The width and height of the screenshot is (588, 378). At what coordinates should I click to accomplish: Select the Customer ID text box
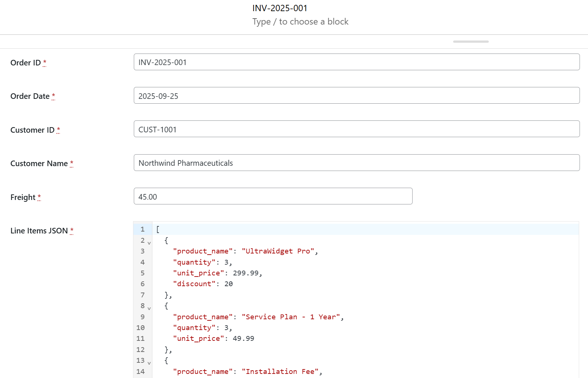pyautogui.click(x=356, y=129)
